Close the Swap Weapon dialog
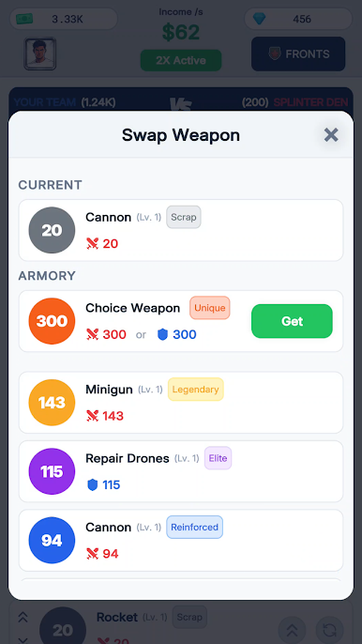Image resolution: width=362 pixels, height=644 pixels. click(x=331, y=135)
